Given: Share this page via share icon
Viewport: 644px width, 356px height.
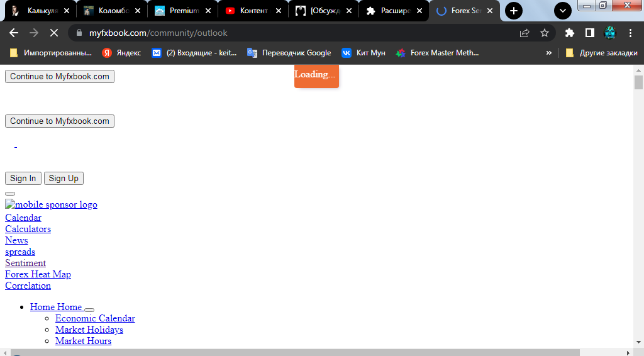Looking at the screenshot, I should tap(525, 33).
